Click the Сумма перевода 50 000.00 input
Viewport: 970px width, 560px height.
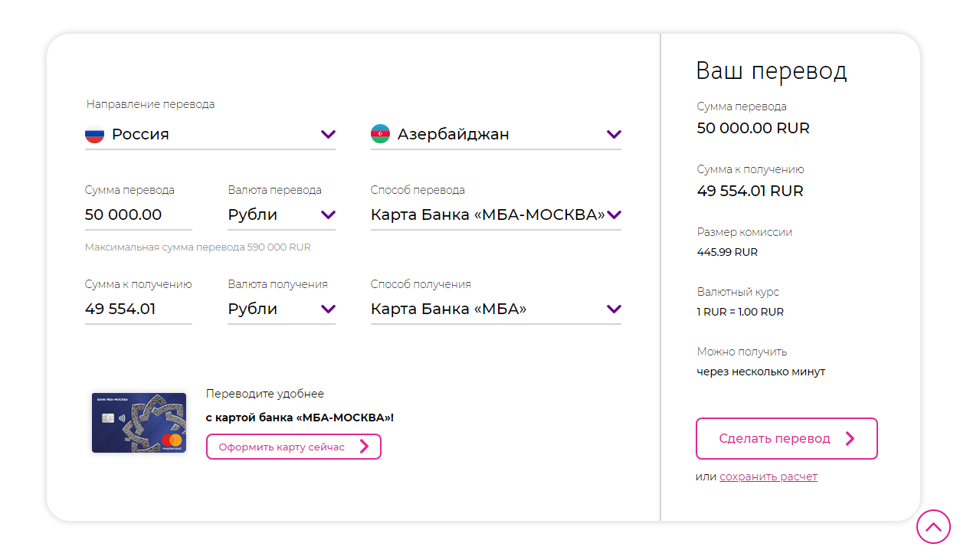pos(139,215)
